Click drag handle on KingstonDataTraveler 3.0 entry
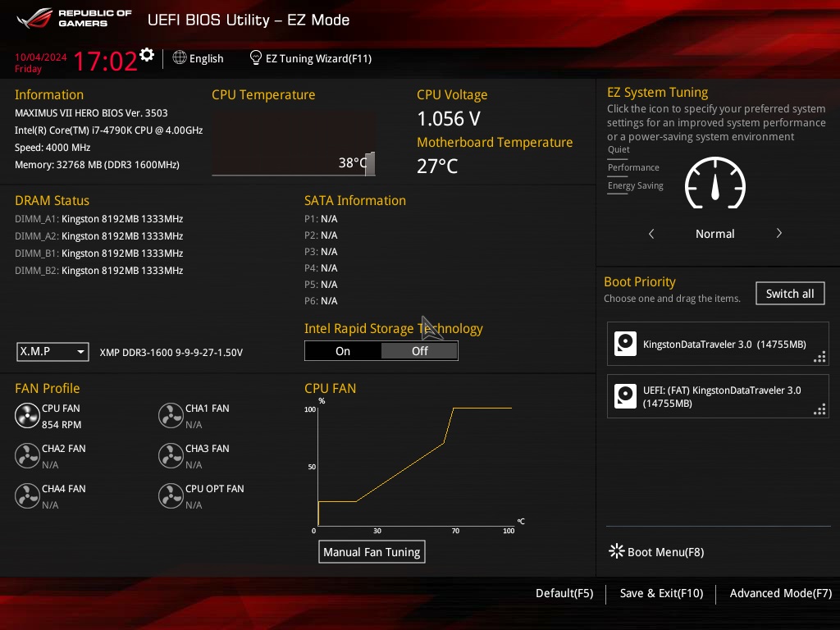The image size is (840, 630). pos(819,357)
